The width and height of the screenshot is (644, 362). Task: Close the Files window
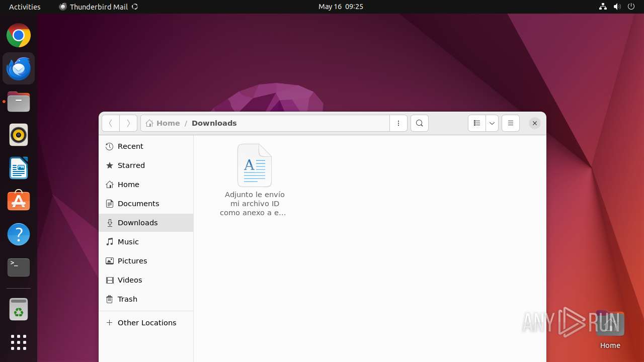535,123
